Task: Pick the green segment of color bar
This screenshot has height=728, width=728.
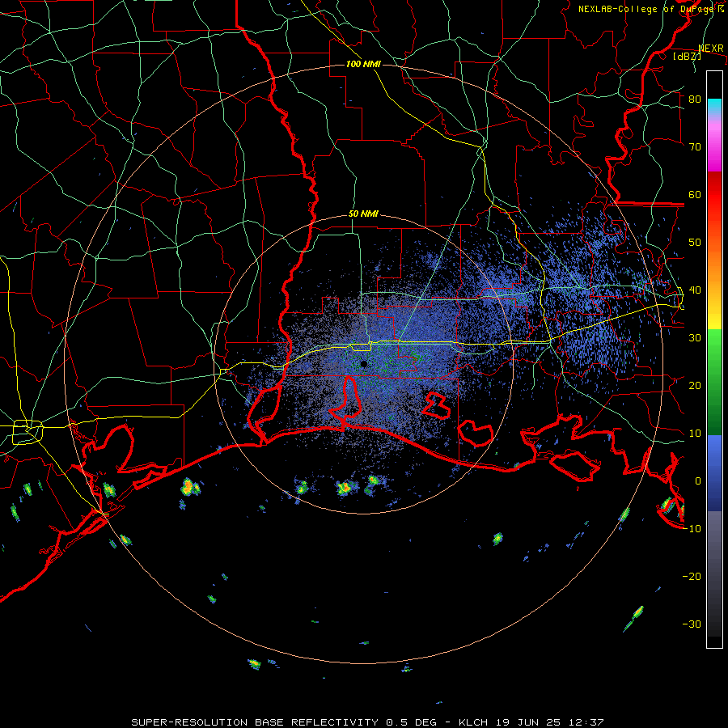Action: [x=714, y=382]
